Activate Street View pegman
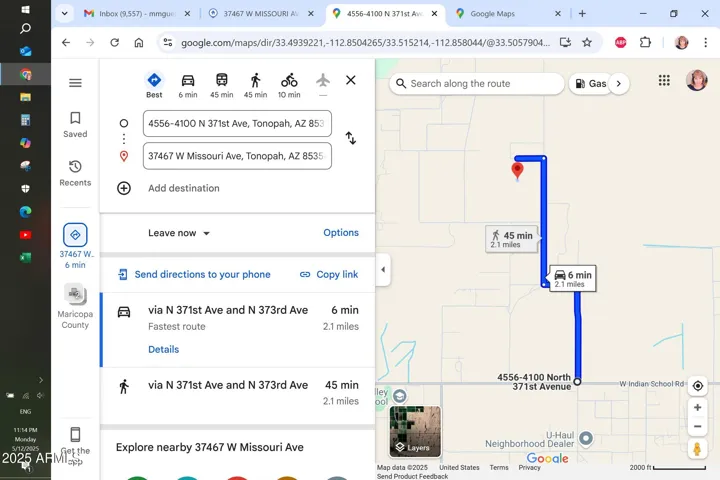This screenshot has width=720, height=480. 697,449
